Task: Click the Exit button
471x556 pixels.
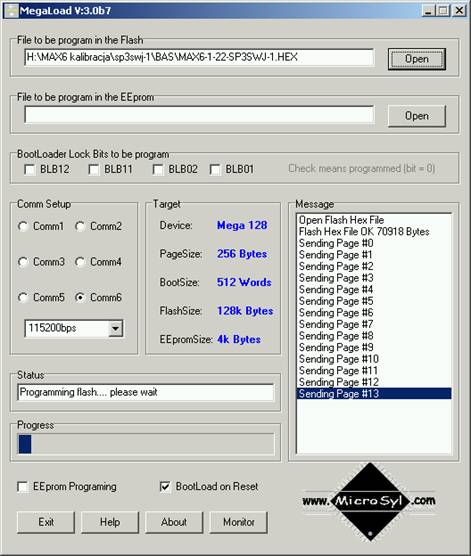Action: coord(46,522)
